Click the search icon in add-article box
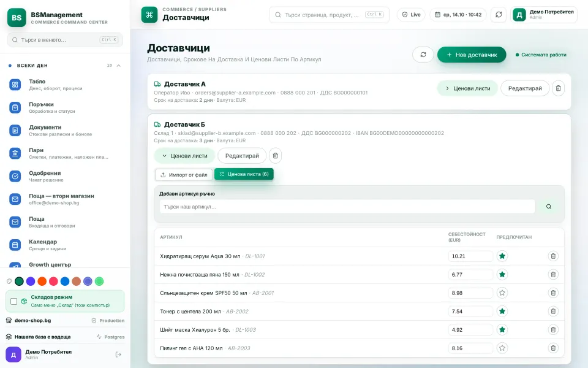The width and height of the screenshot is (588, 368). pos(549,207)
